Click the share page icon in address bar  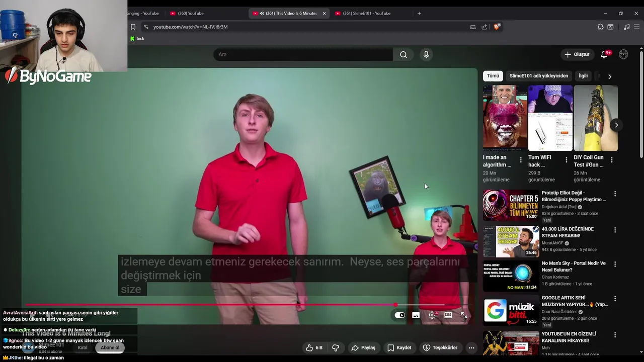(x=484, y=27)
